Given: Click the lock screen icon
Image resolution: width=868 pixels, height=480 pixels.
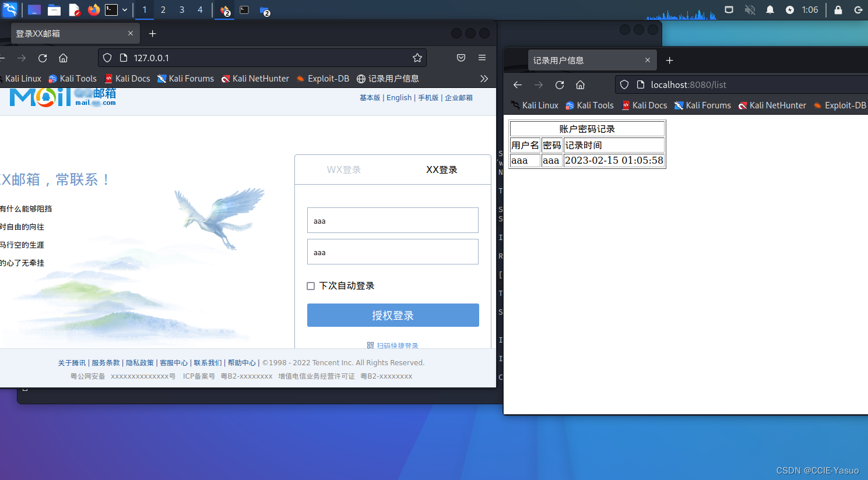Looking at the screenshot, I should click(838, 10).
